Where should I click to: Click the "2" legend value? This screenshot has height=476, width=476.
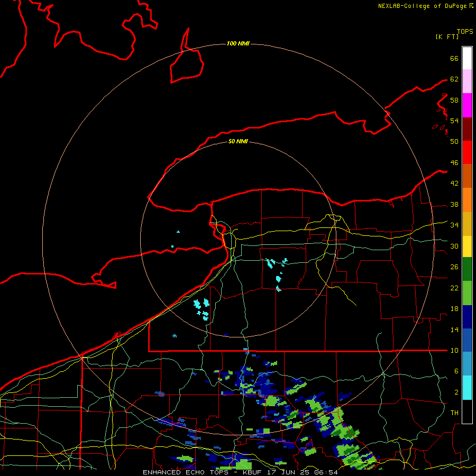[456, 392]
